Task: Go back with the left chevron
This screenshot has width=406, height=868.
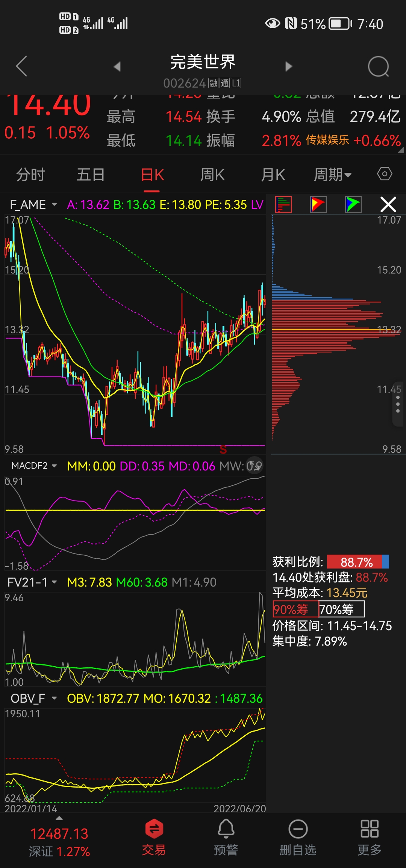Action: [22, 66]
